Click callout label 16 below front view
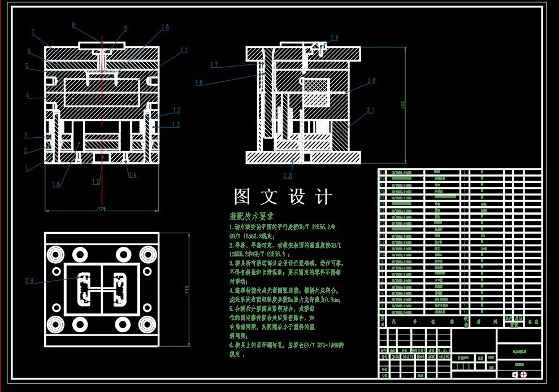The width and height of the screenshot is (559, 392). (56, 184)
